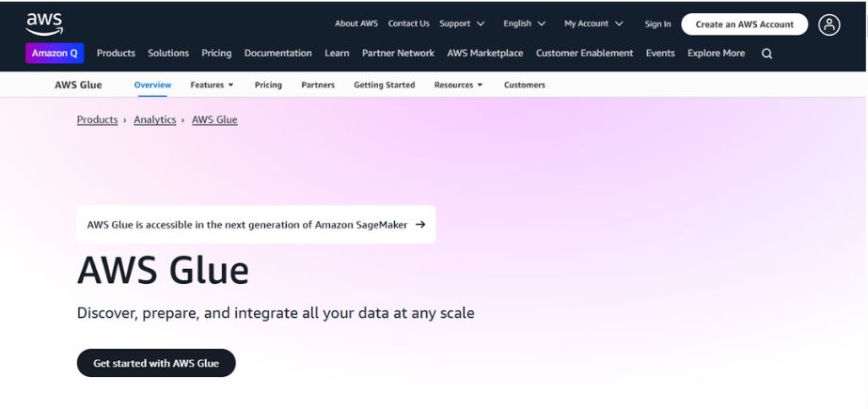The width and height of the screenshot is (868, 409).
Task: Click Get started with AWS Glue
Action: click(x=156, y=363)
